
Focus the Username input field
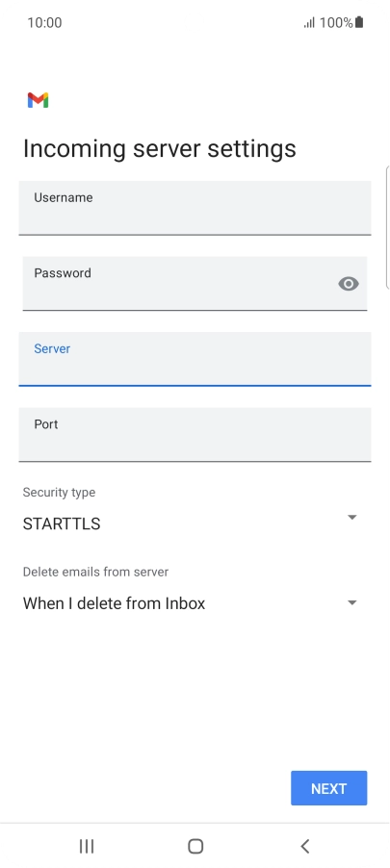195,208
